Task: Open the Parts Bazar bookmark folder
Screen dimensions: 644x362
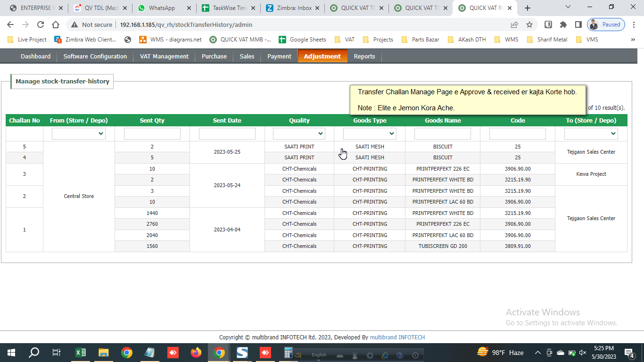Action: coord(420,40)
